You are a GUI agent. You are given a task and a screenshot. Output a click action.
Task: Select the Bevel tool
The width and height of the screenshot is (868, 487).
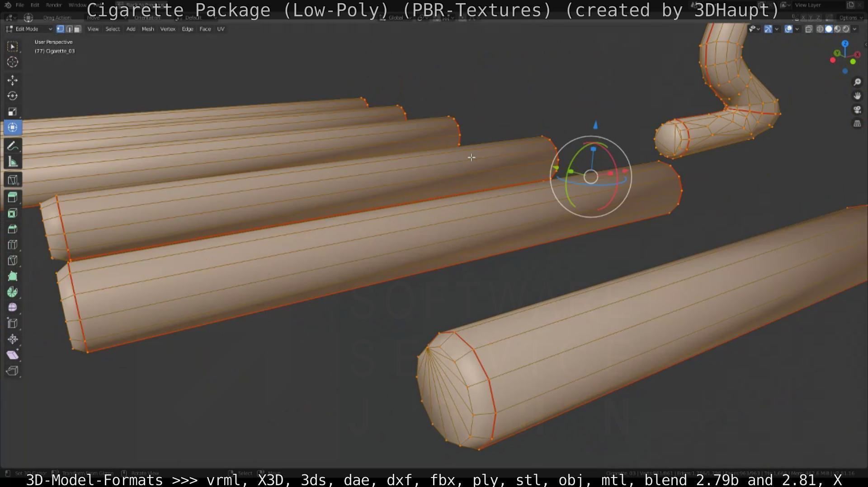point(13,229)
